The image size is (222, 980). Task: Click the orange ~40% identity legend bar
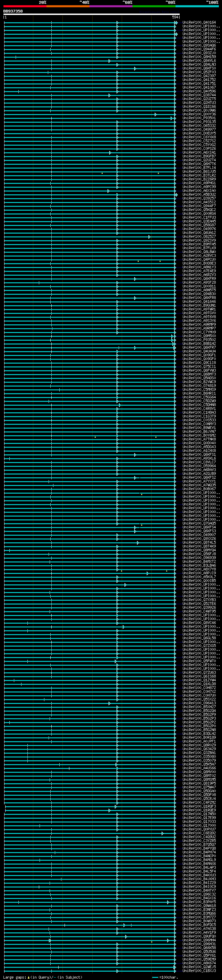click(68, 6)
